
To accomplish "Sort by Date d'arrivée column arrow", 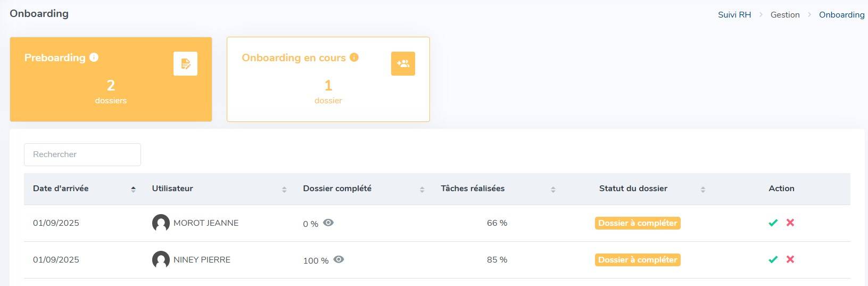I will click(133, 189).
